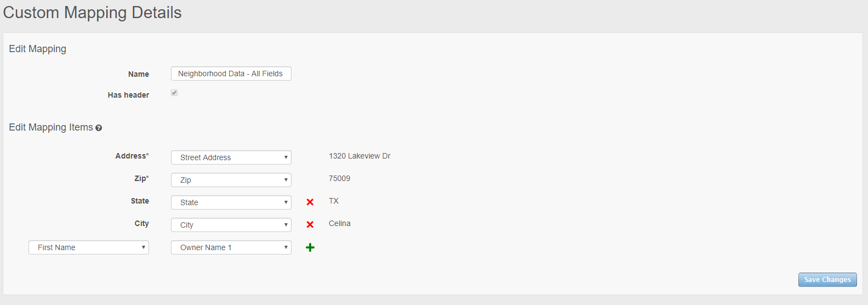Screen dimensions: 868x305
Task: Click the Custom Mapping Details heading
Action: click(92, 13)
